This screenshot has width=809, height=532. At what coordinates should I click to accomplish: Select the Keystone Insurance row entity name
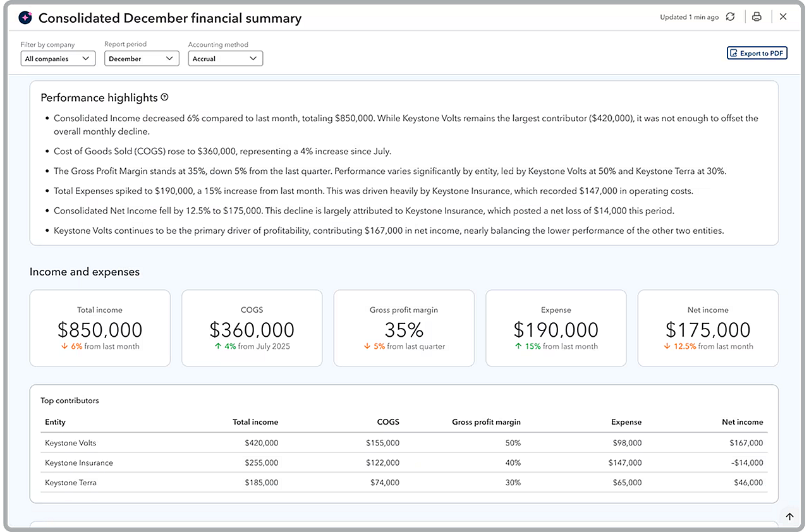coord(79,463)
